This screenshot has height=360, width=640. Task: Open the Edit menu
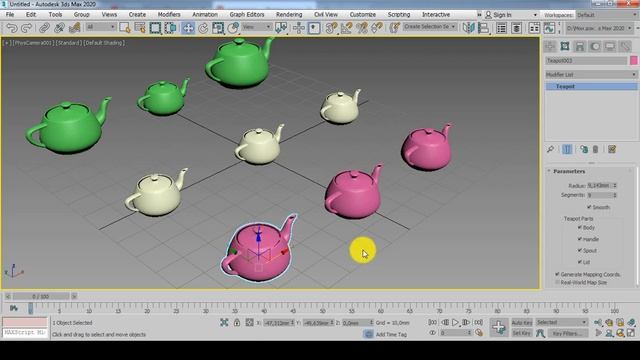31,15
